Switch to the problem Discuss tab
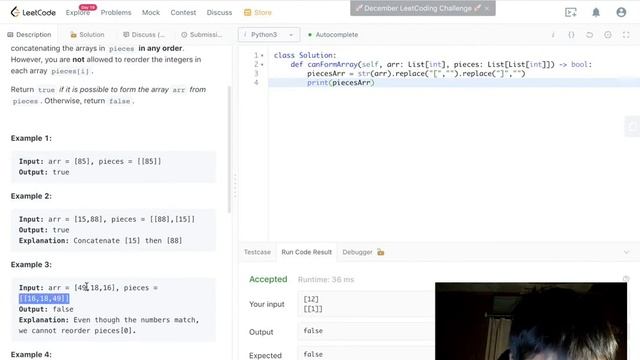 (144, 35)
